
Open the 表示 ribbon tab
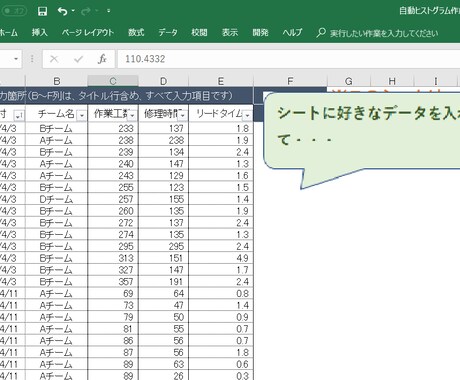(x=230, y=32)
